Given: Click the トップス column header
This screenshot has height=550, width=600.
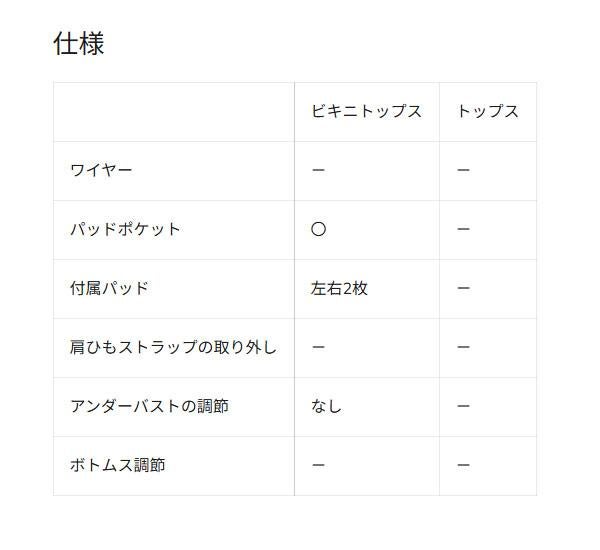Looking at the screenshot, I should [487, 111].
